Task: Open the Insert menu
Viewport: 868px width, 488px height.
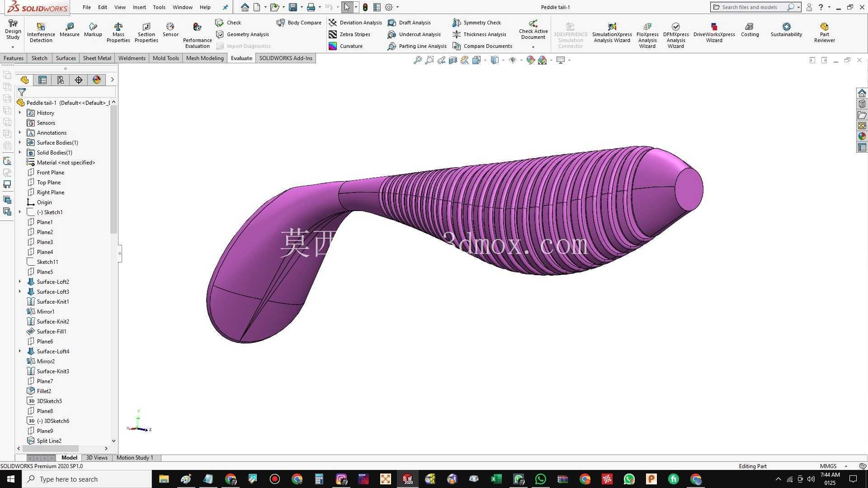Action: tap(139, 7)
